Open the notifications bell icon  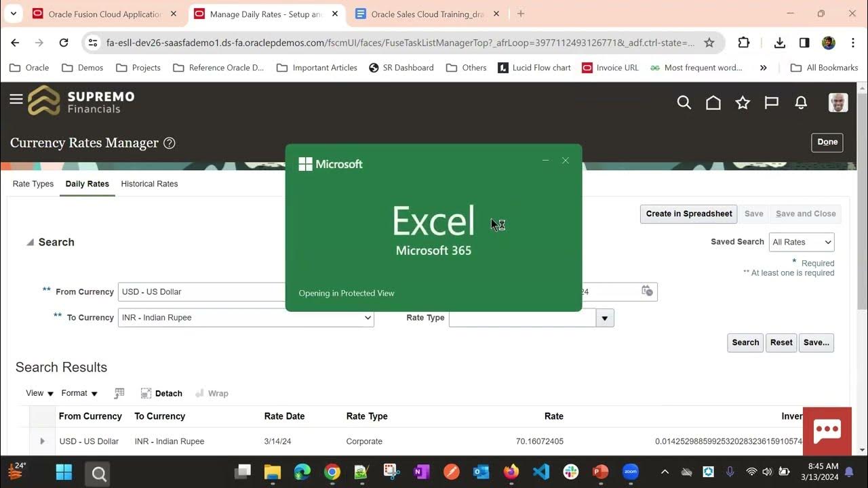point(801,102)
